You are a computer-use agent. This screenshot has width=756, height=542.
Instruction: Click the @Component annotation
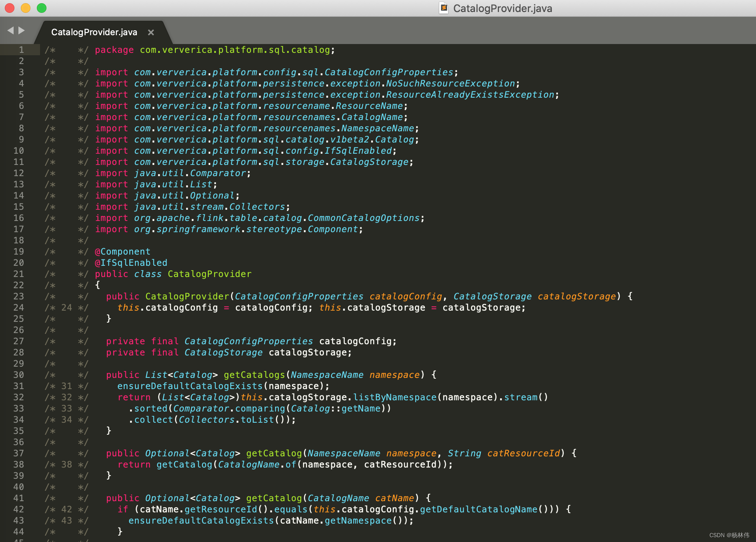(123, 252)
